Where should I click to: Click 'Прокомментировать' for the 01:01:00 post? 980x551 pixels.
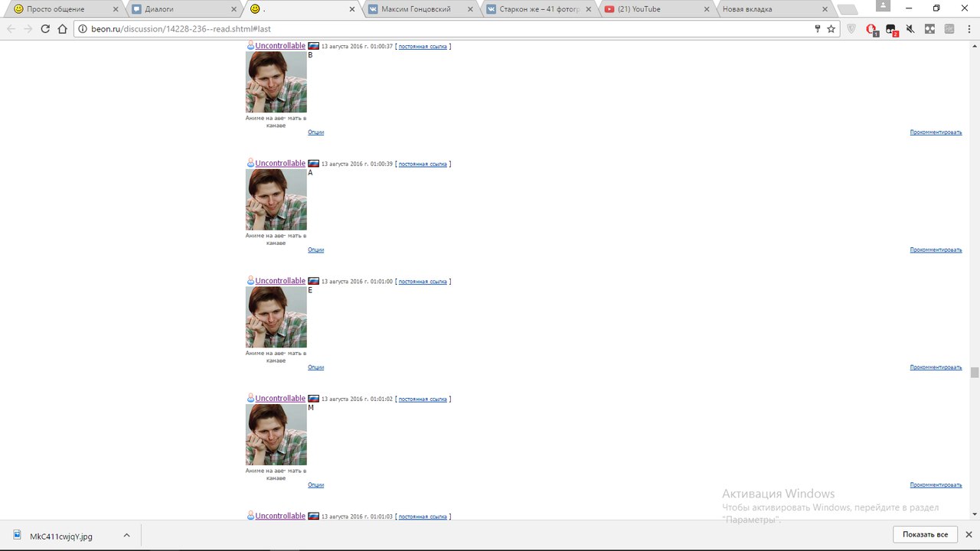[x=936, y=367]
